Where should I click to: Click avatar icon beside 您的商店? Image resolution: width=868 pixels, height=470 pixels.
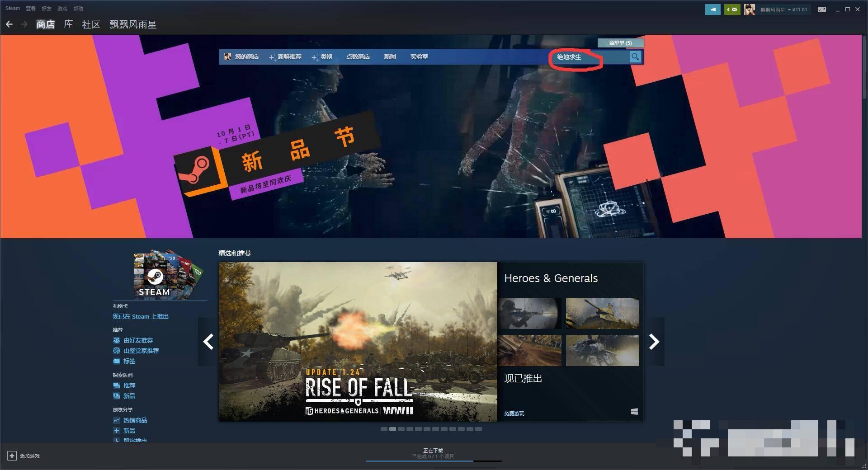[227, 56]
